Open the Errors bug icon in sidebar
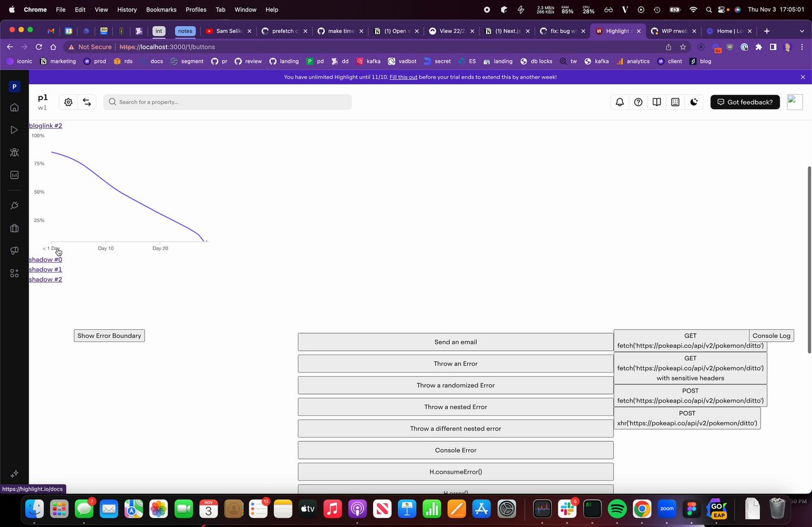812x527 pixels. pos(15,152)
